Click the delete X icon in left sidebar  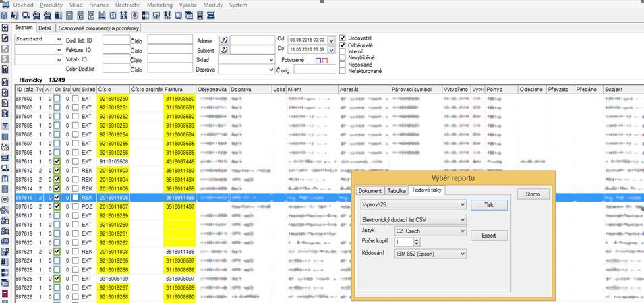coord(5,70)
